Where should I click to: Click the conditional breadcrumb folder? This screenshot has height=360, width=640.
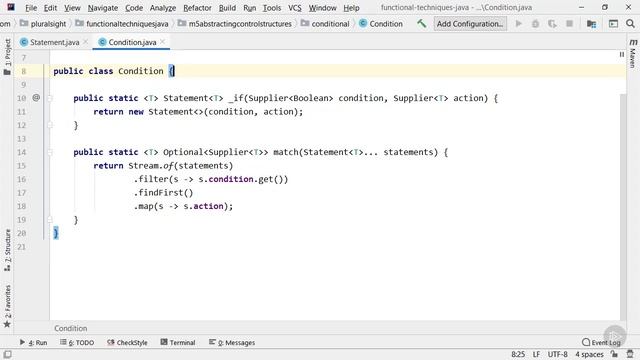coord(325,24)
